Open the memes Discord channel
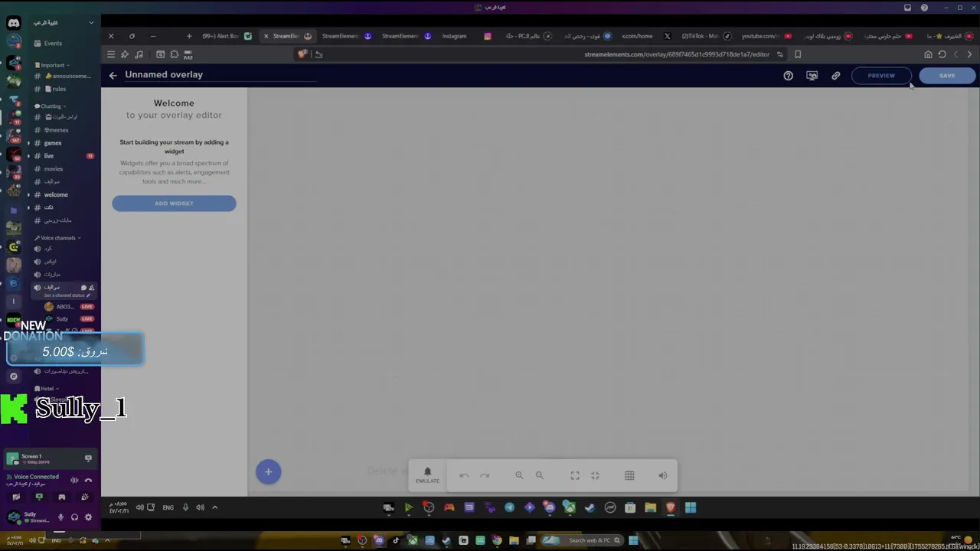This screenshot has height=551, width=980. (57, 130)
